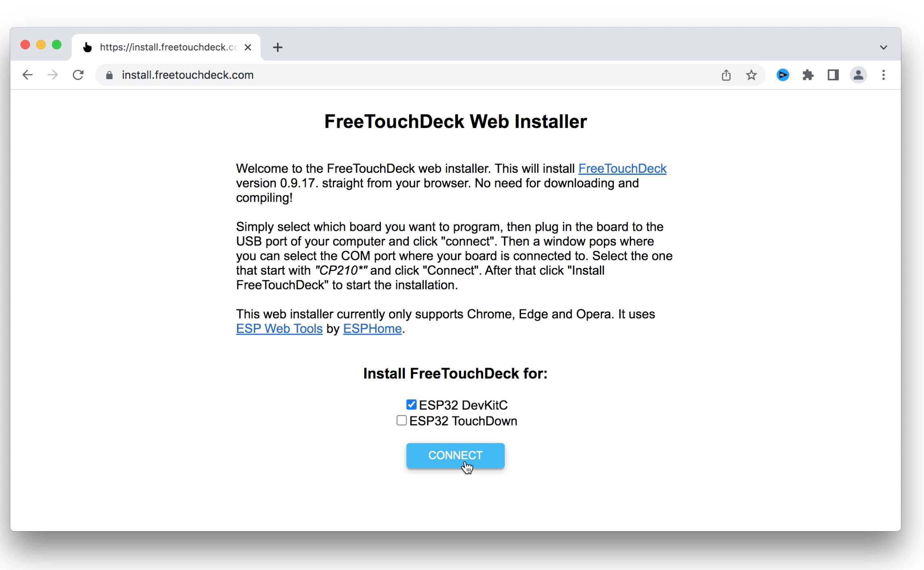Click the browser share icon

pos(727,75)
